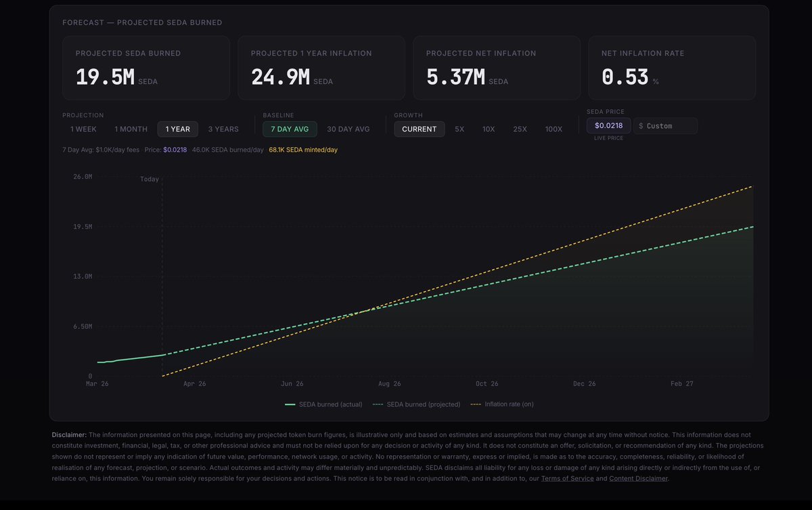Select the 1 WEEK projection
The image size is (812, 510).
[83, 129]
